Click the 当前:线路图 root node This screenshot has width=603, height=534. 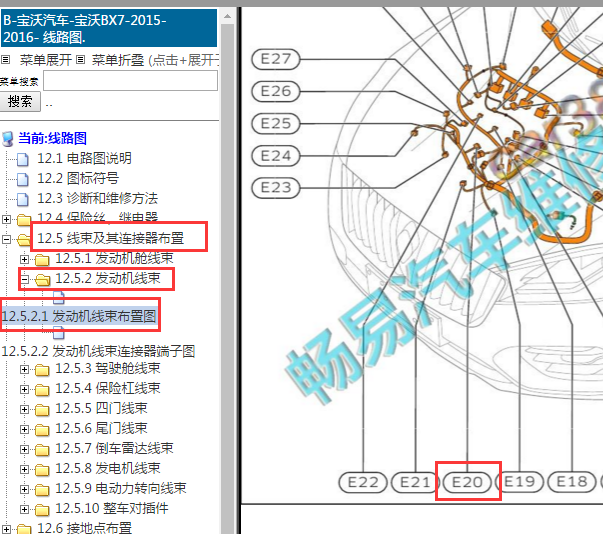[x=52, y=138]
